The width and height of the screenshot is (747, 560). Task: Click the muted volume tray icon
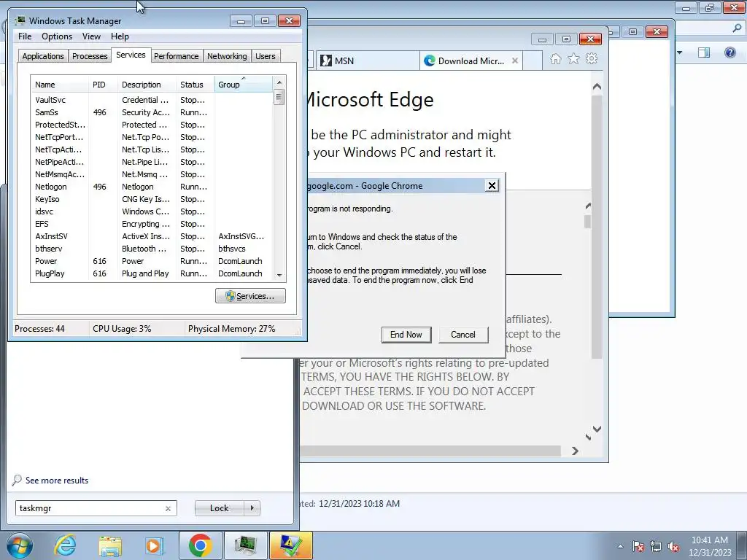pyautogui.click(x=673, y=546)
